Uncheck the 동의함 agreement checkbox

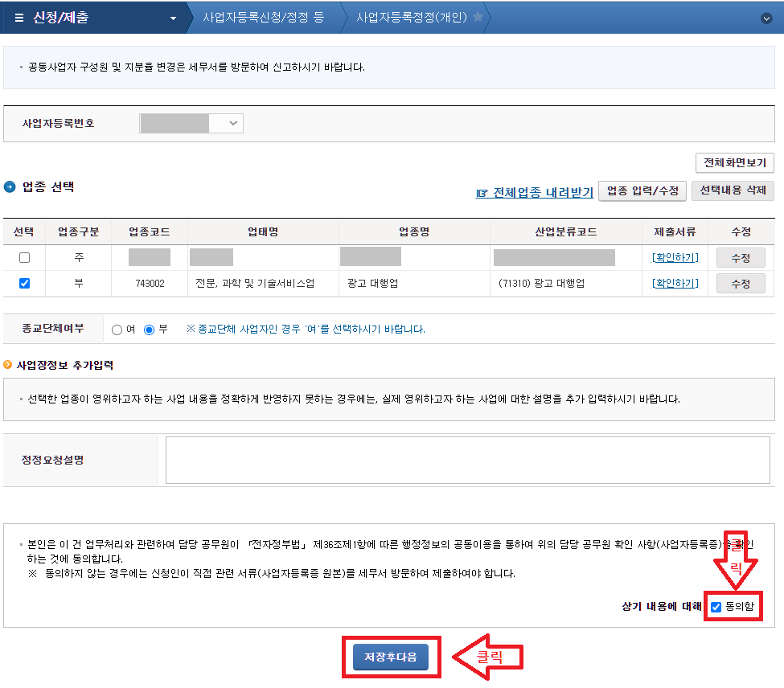point(715,607)
